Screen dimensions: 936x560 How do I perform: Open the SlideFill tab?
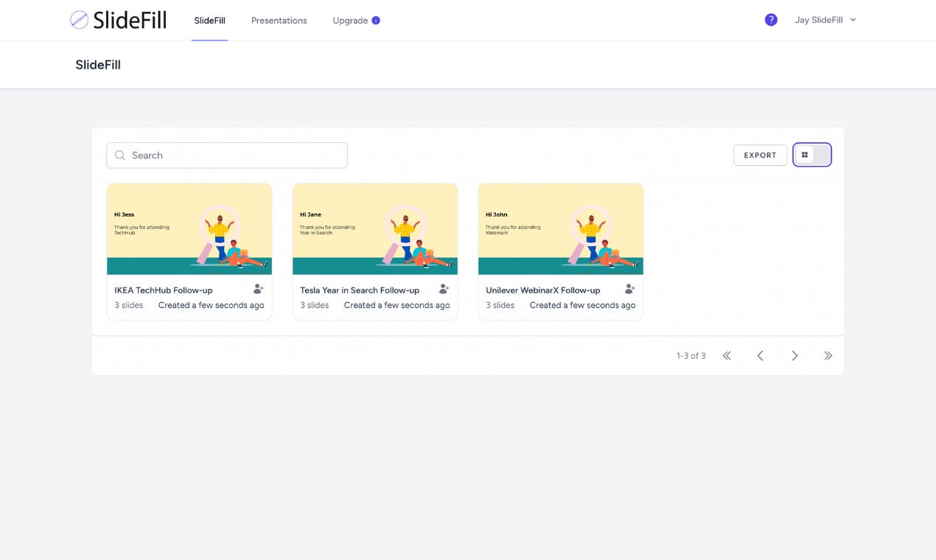coord(209,21)
